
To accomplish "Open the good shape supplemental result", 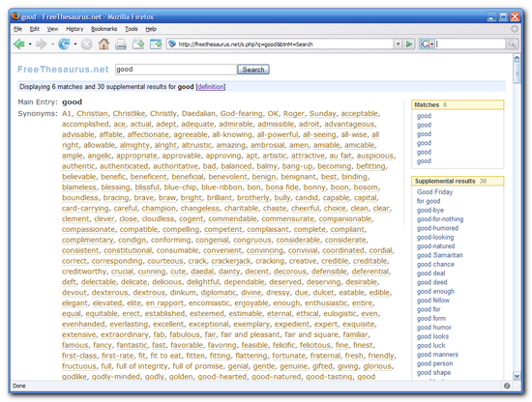I will [434, 372].
